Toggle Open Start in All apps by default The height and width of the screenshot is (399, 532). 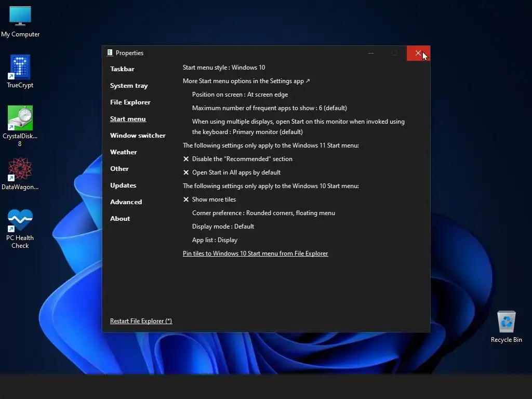tap(232, 172)
